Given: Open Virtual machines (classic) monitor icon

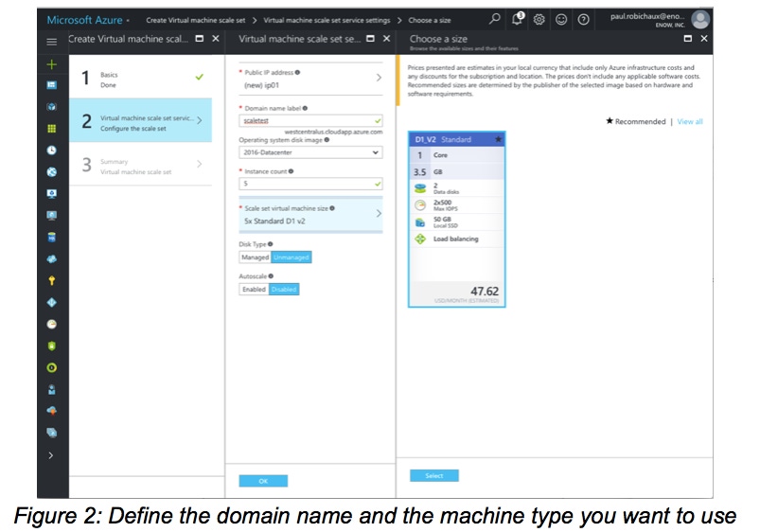Looking at the screenshot, I should coord(51,194).
